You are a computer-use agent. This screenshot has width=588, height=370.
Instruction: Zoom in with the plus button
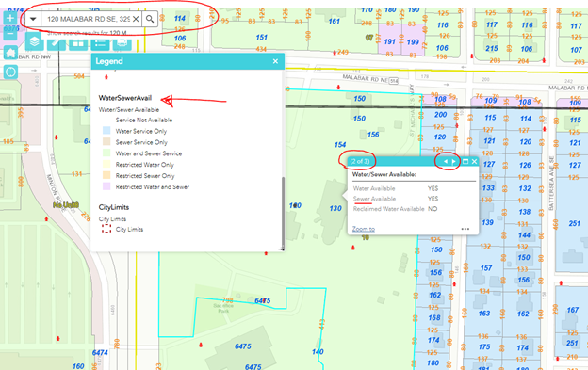(10, 18)
